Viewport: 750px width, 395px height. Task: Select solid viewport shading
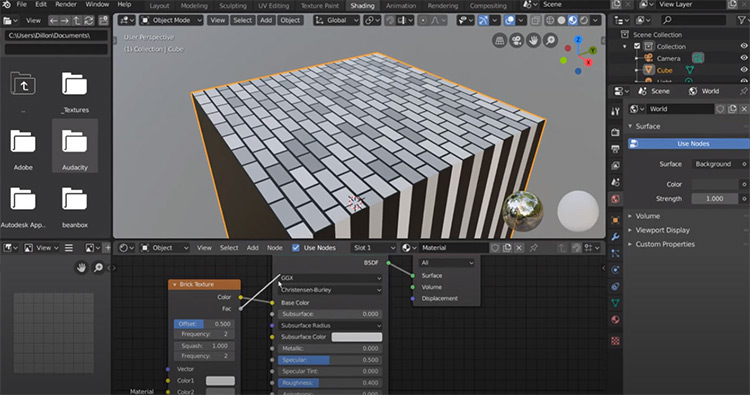tap(562, 20)
